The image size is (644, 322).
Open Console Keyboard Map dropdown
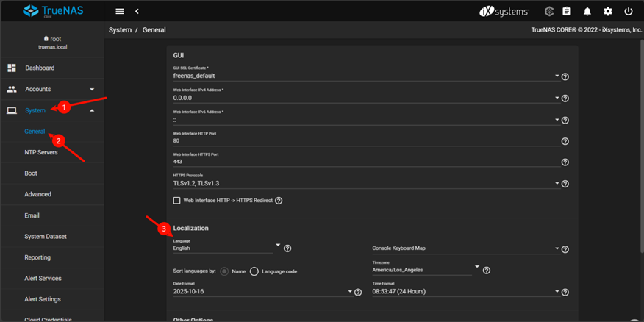click(466, 248)
